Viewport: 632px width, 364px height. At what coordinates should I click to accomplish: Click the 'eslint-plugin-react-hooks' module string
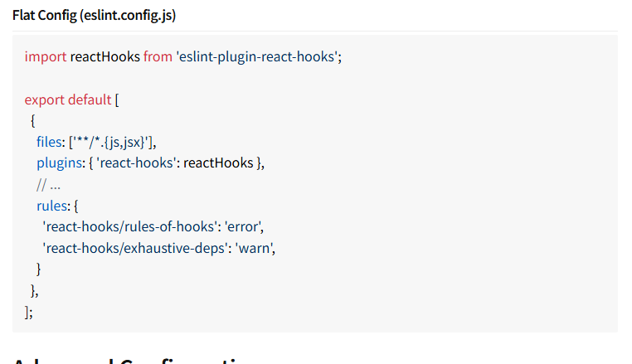point(257,56)
